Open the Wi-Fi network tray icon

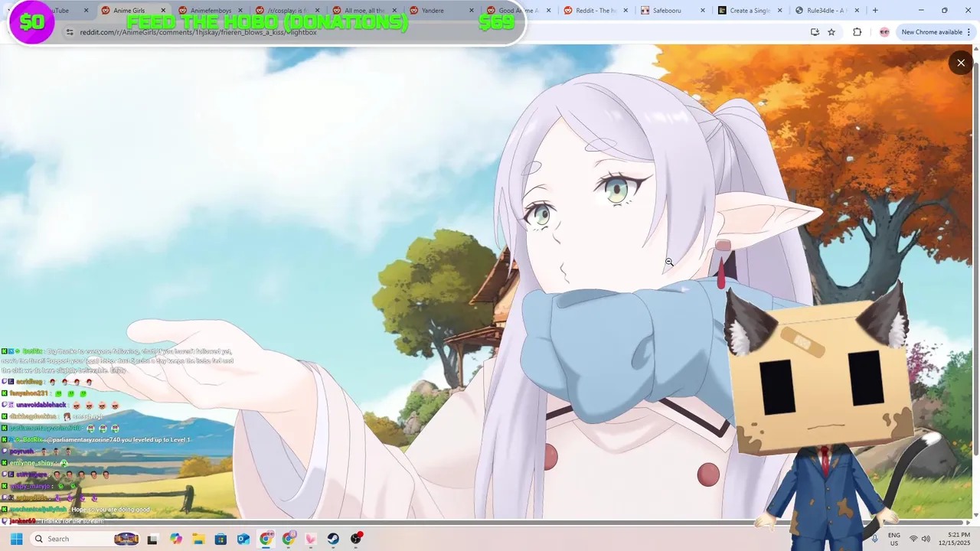pos(913,539)
